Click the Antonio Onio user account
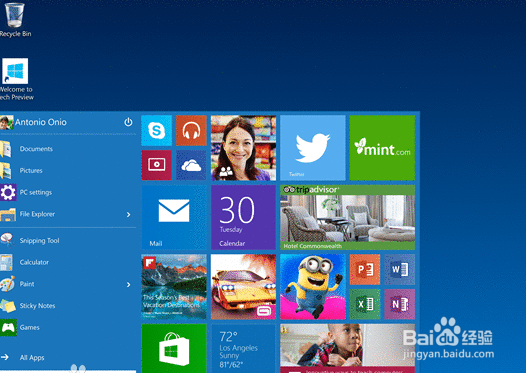This screenshot has height=373, width=526. click(34, 122)
